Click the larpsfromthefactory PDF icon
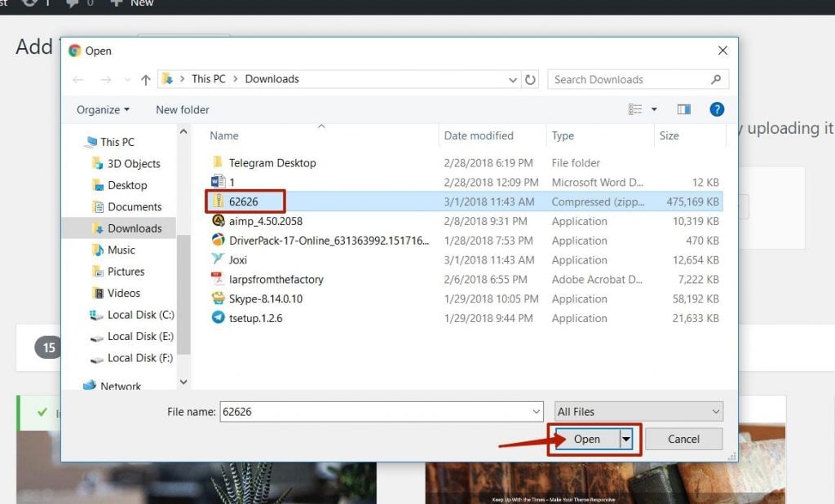Image resolution: width=835 pixels, height=504 pixels. [219, 279]
